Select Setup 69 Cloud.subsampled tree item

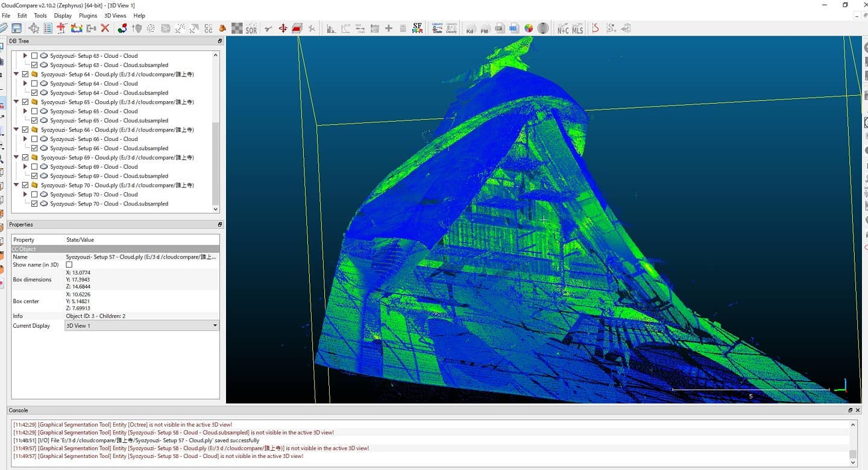(x=109, y=176)
